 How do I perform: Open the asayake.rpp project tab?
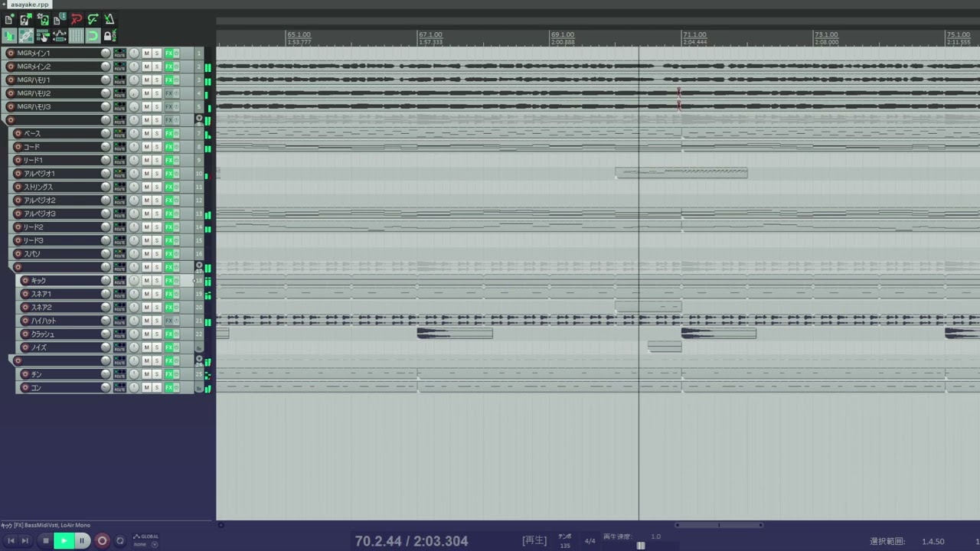pos(31,5)
